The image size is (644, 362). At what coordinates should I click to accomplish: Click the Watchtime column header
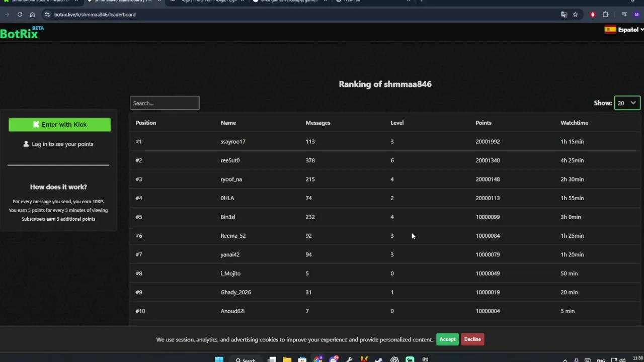pyautogui.click(x=574, y=123)
